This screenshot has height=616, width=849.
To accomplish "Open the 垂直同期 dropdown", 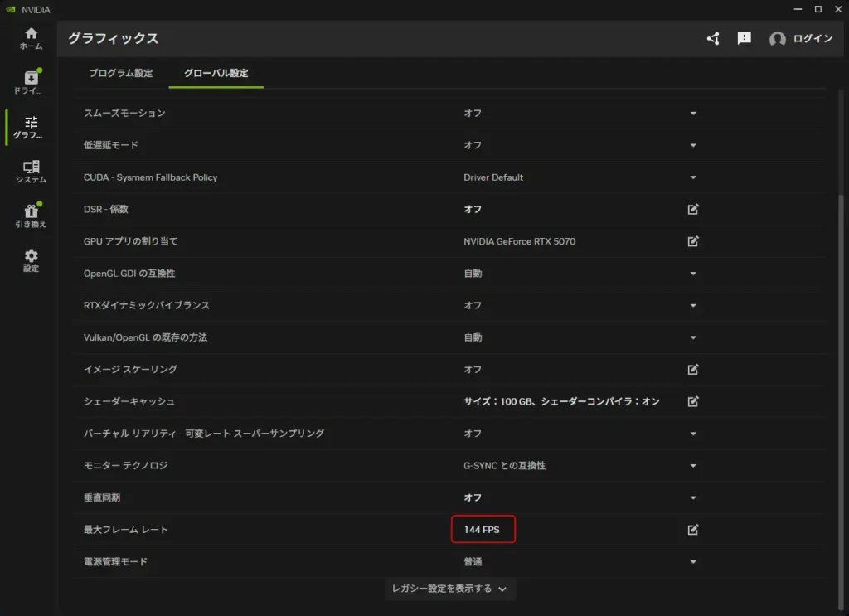I will click(x=693, y=497).
